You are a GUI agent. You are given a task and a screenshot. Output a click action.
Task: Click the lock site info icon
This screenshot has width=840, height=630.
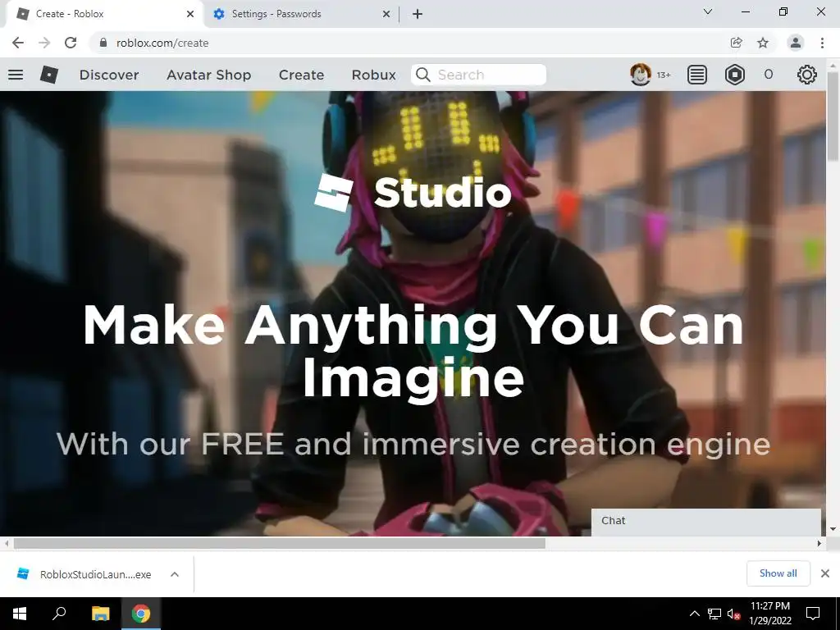pyautogui.click(x=103, y=43)
